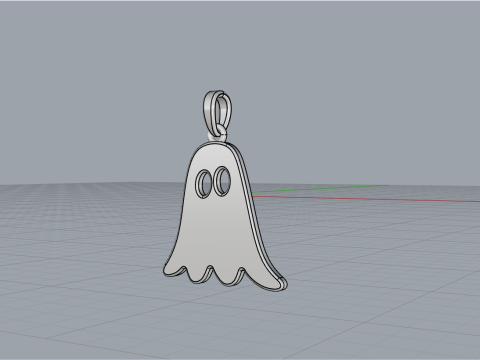Click the red X-axis line
Screen dimensions: 480x360
point(367,199)
